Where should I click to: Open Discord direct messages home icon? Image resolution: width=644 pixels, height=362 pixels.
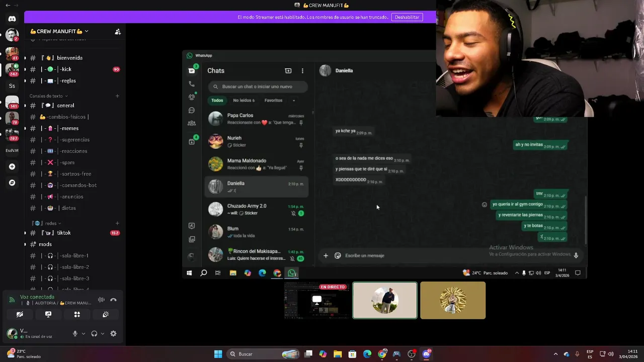pos(12,19)
